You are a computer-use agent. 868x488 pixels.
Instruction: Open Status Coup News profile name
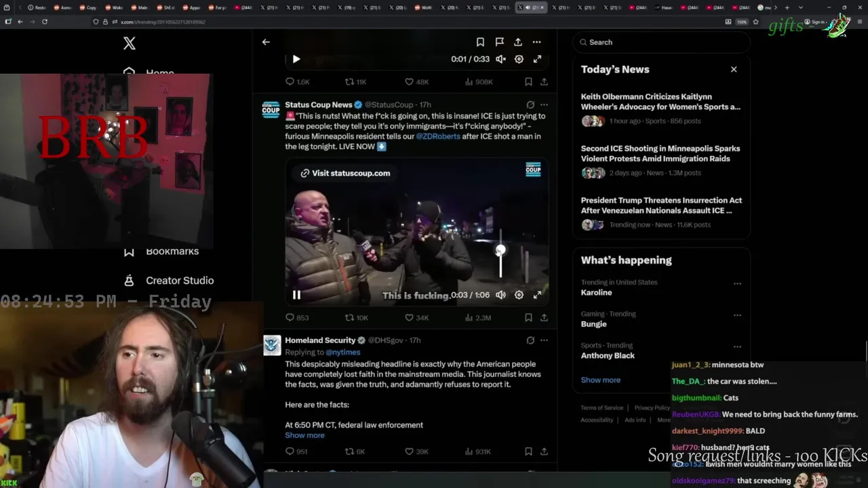coord(319,105)
